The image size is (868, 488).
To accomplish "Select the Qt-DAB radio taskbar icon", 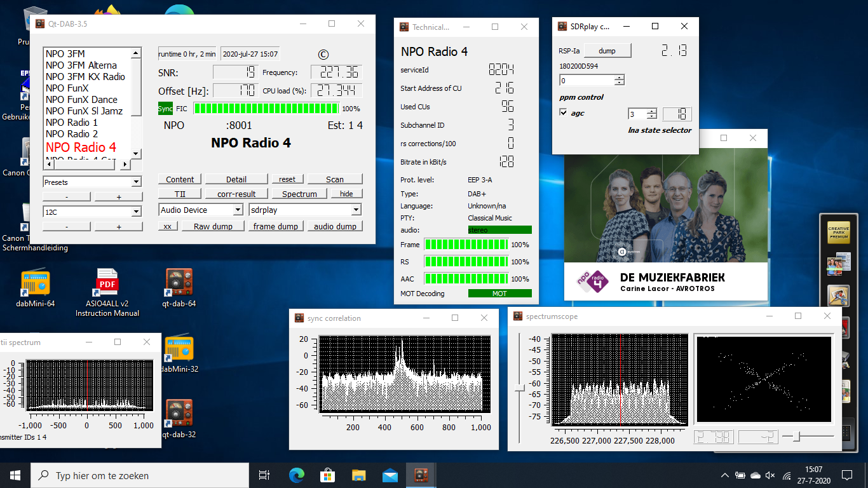I will (x=421, y=475).
